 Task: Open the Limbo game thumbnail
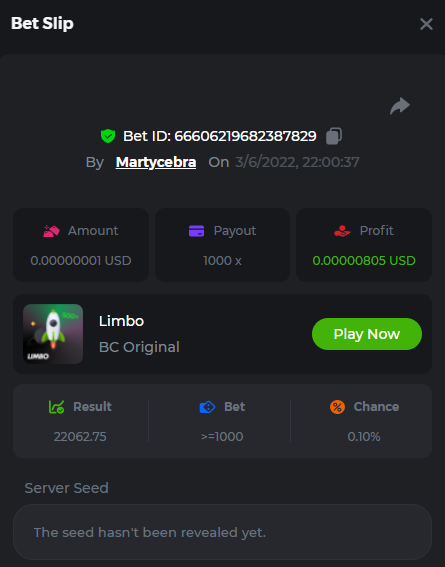pos(53,334)
